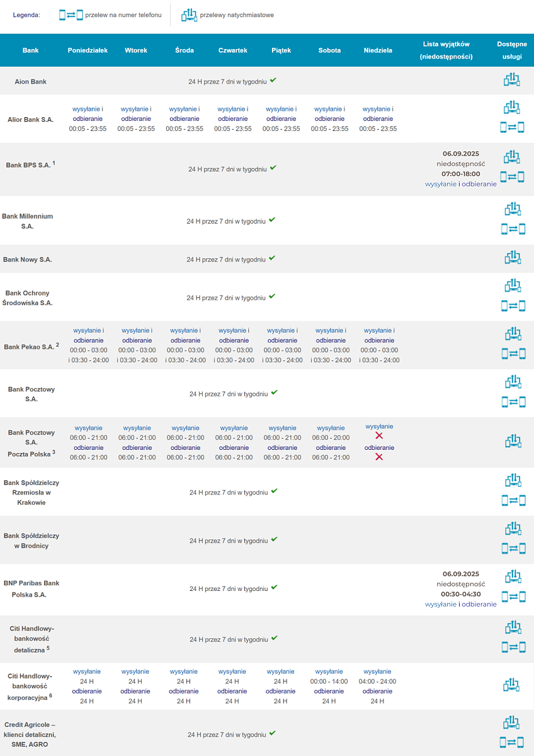
Task: Click BNP Paribas phone transfer icon
Action: (513, 596)
